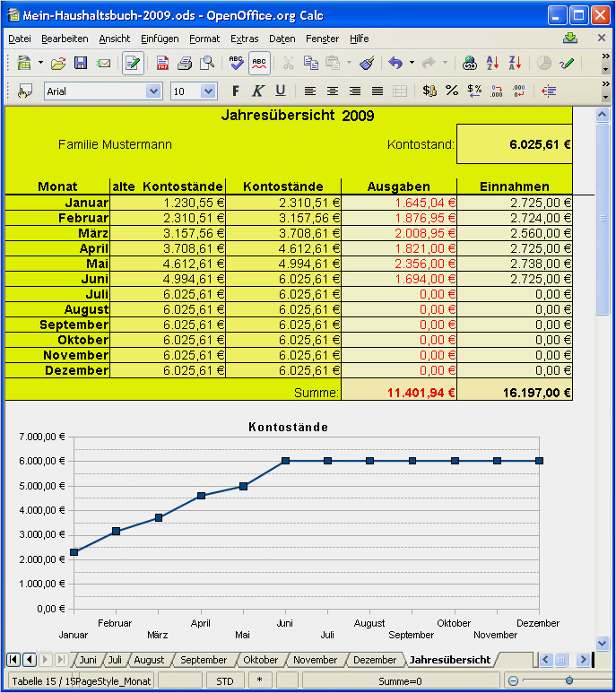Adjust the zoom slider in status bar
616x693 pixels.
[568, 680]
